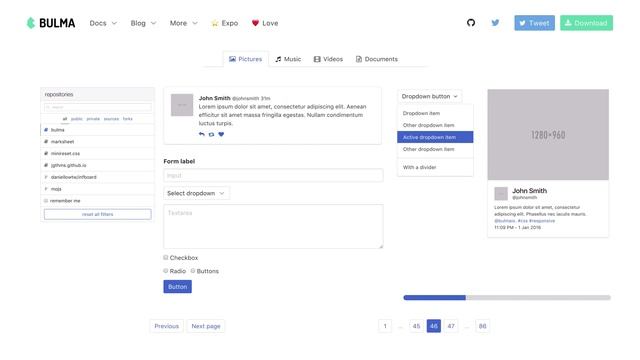Filter repositories by sources
Screen dimensions: 640x360
[x=111, y=119]
